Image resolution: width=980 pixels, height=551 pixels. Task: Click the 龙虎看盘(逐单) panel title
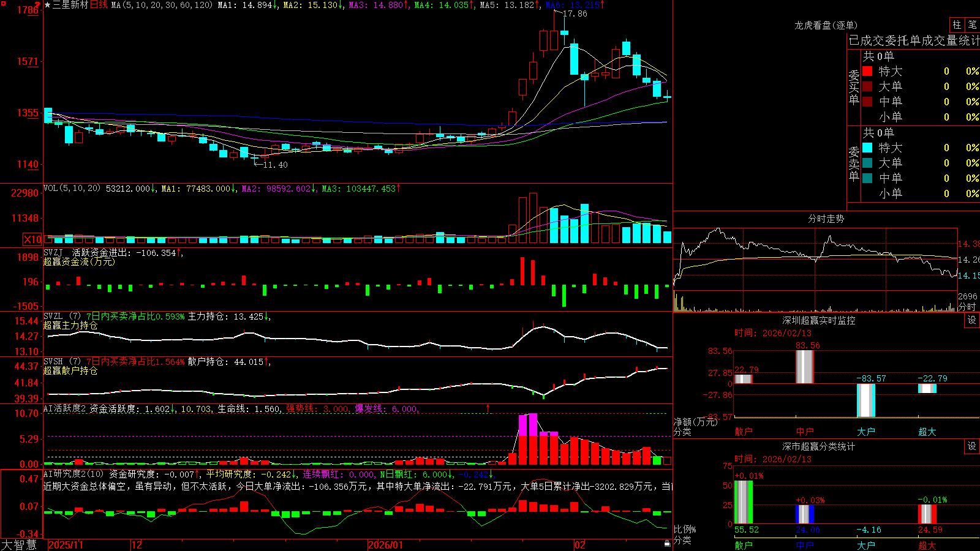(826, 25)
